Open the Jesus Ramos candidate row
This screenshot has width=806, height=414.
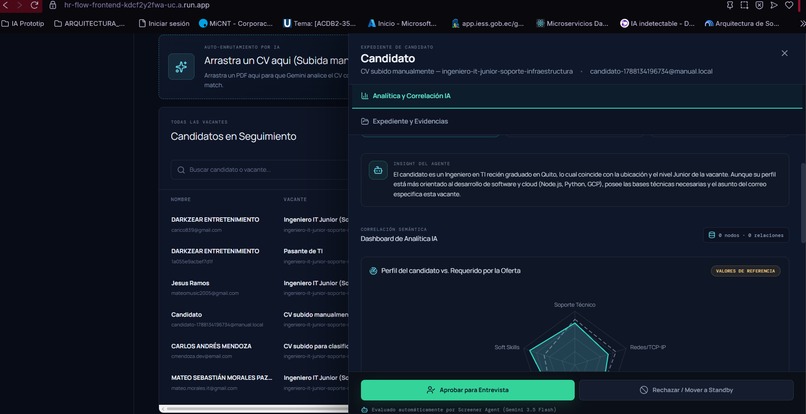[x=254, y=287]
